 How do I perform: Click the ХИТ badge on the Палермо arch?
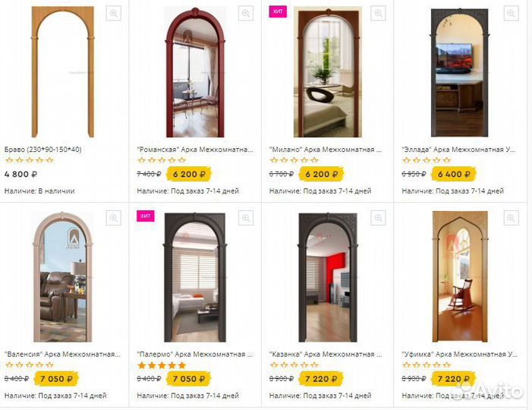pos(146,216)
